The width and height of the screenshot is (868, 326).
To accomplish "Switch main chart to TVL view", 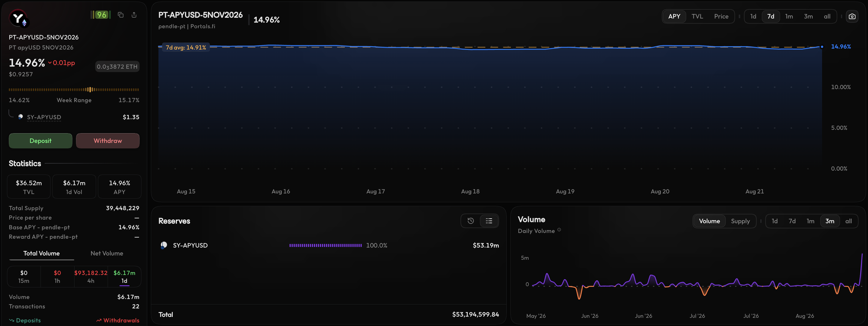I will (697, 16).
